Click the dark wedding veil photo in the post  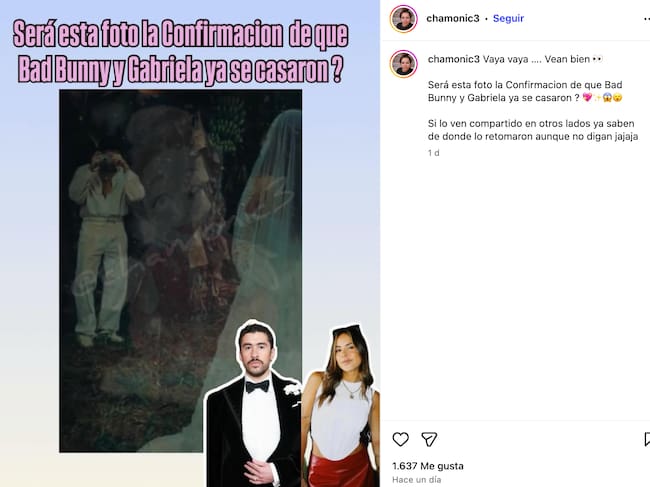pos(180,271)
